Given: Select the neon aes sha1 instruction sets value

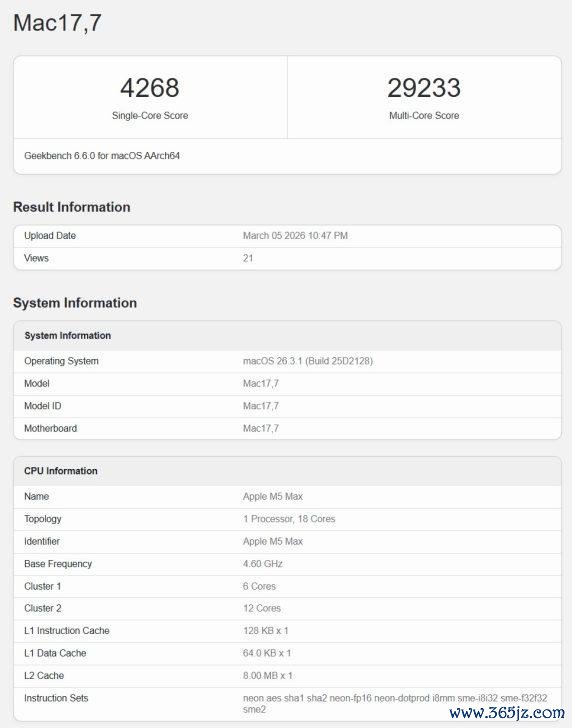Looking at the screenshot, I should click(395, 703).
